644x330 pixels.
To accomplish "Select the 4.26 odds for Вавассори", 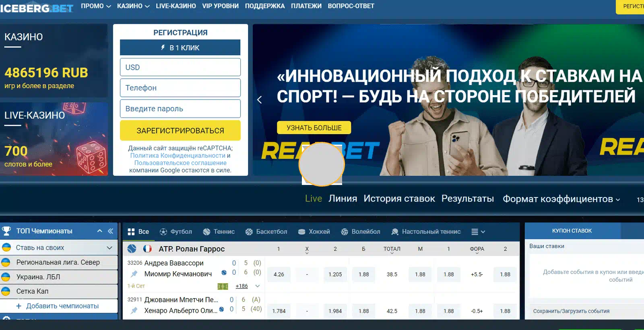I will 279,274.
